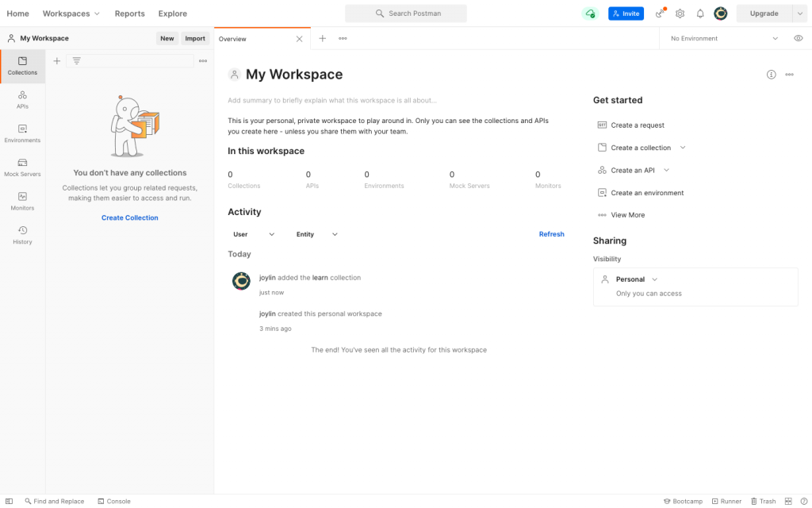Expand the Upgrade dropdown arrow

(799, 13)
